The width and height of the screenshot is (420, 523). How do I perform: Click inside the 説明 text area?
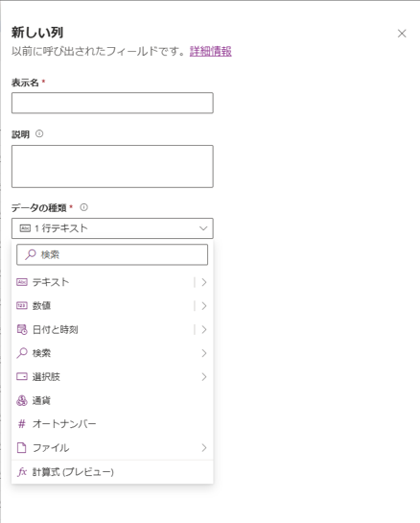(112, 166)
